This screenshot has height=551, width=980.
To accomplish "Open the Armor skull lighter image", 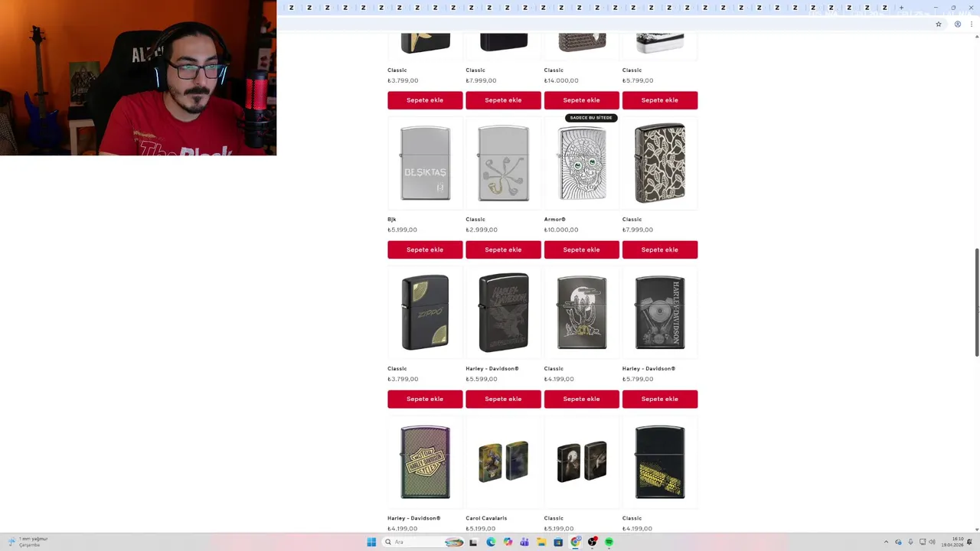I will (582, 164).
